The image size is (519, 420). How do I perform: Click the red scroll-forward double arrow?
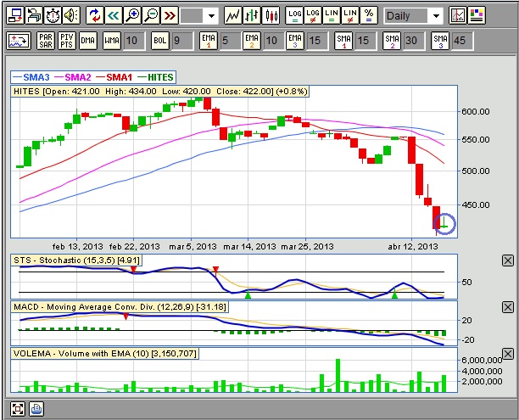[170, 15]
